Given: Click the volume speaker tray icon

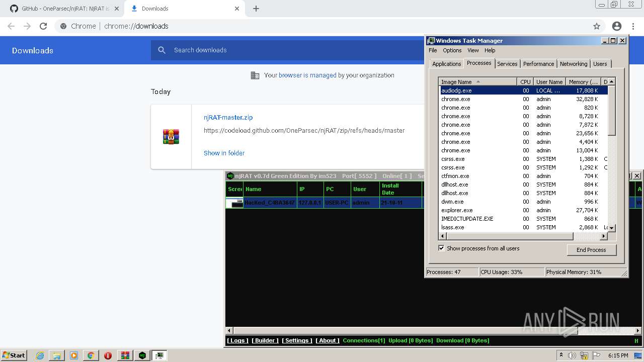Looking at the screenshot, I should pyautogui.click(x=573, y=355).
